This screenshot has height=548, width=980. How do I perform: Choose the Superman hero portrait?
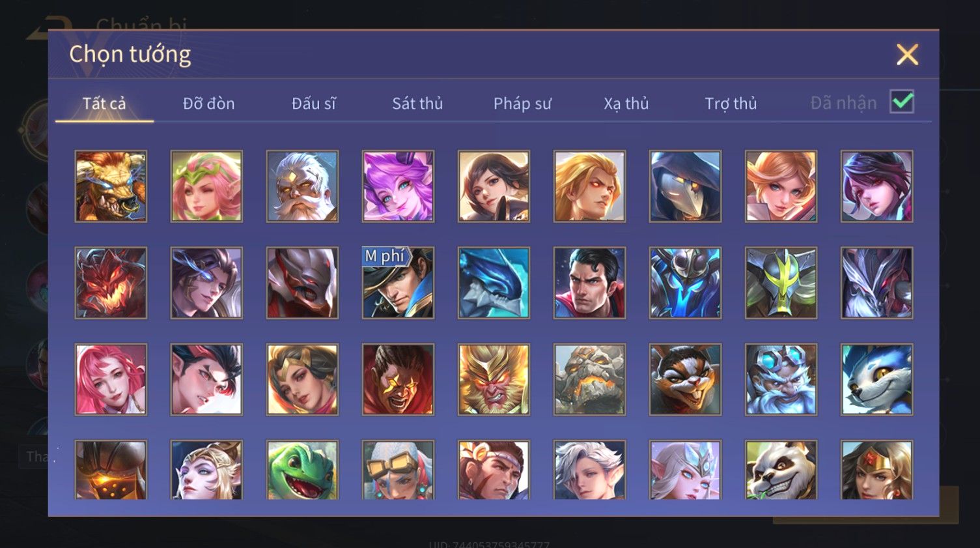pyautogui.click(x=589, y=283)
